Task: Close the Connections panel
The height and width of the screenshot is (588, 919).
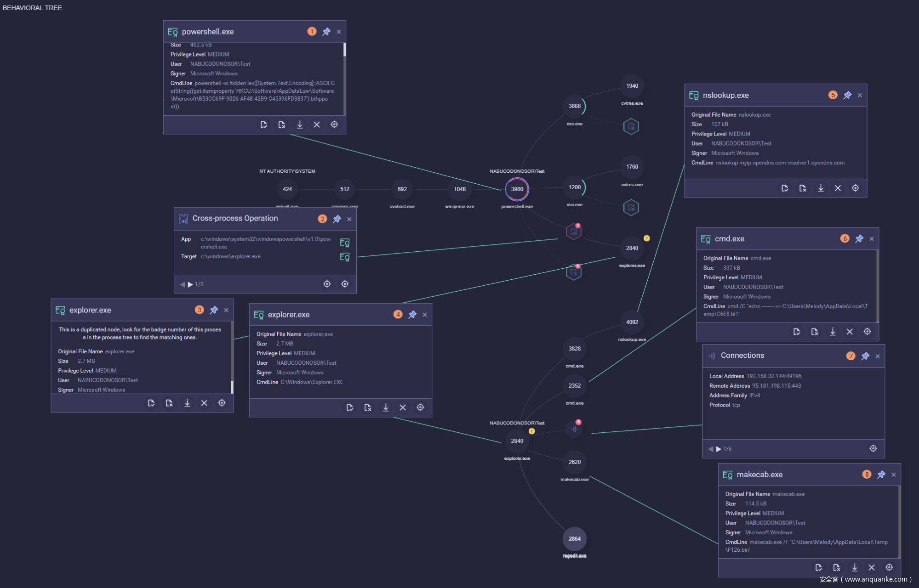Action: [x=878, y=356]
